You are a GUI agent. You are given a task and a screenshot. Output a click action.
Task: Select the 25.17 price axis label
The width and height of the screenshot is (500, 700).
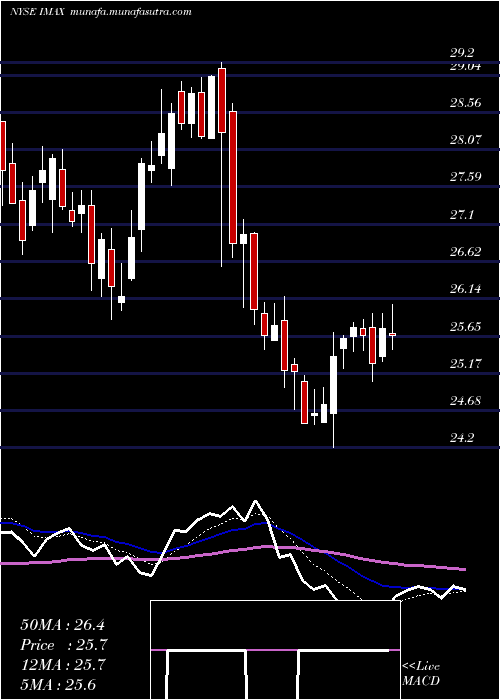[466, 364]
